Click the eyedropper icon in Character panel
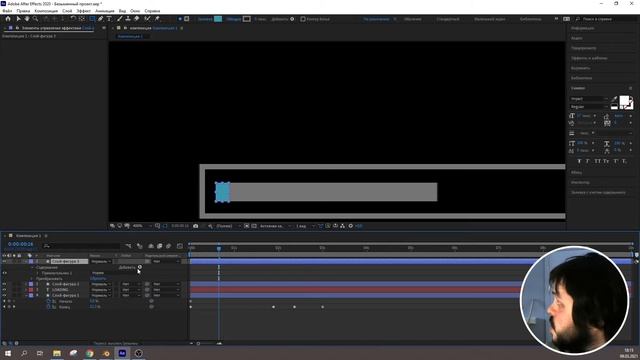Screen dimensions: 640x360 614,98
